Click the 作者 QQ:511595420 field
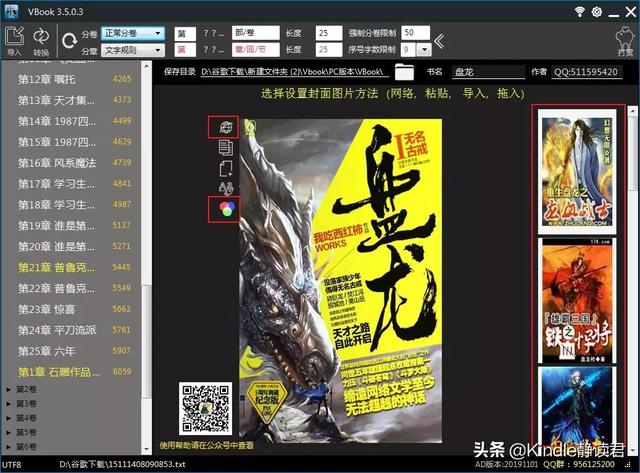The image size is (640, 473). [x=587, y=72]
